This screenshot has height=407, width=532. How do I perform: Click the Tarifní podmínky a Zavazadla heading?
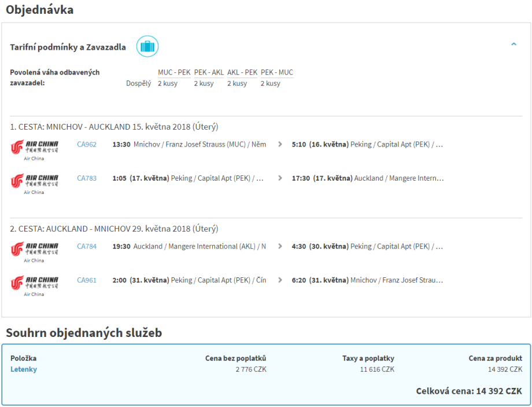[x=68, y=47]
